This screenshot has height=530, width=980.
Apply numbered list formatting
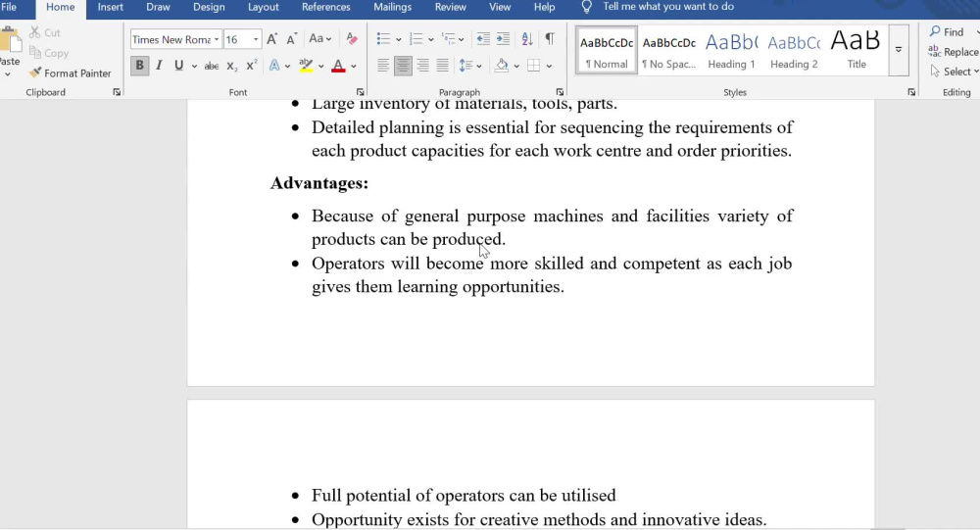click(416, 39)
